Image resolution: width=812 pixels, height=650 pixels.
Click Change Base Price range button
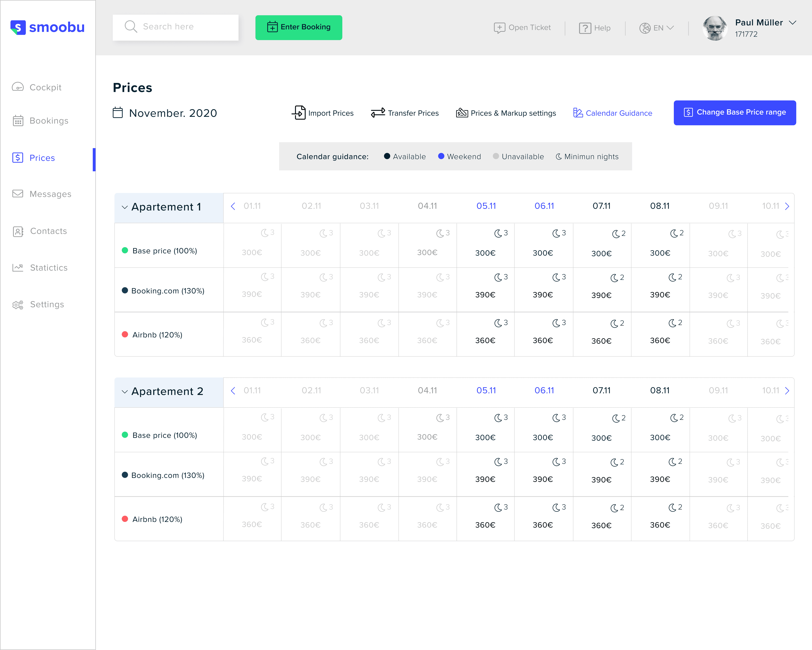coord(734,113)
